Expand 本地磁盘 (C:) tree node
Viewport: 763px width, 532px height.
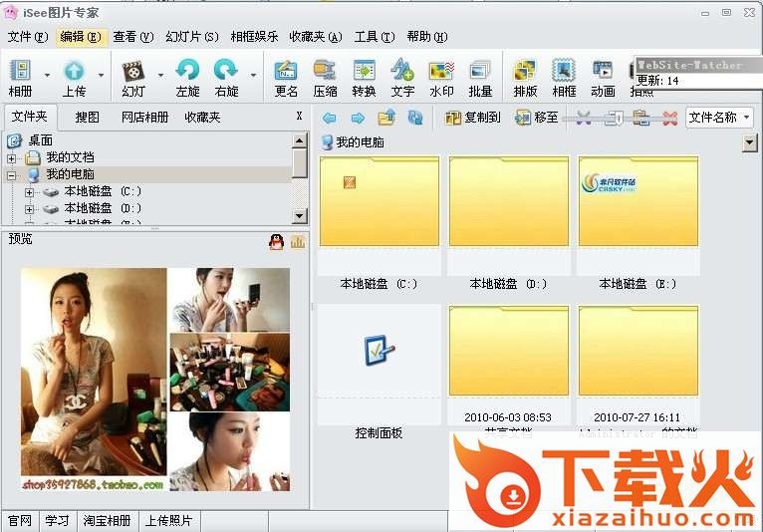click(x=30, y=192)
